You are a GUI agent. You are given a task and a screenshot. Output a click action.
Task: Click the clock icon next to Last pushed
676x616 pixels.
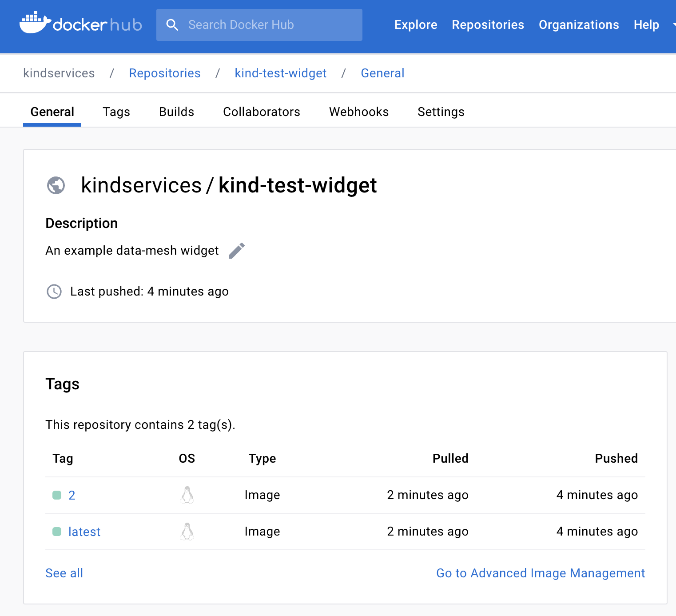54,292
